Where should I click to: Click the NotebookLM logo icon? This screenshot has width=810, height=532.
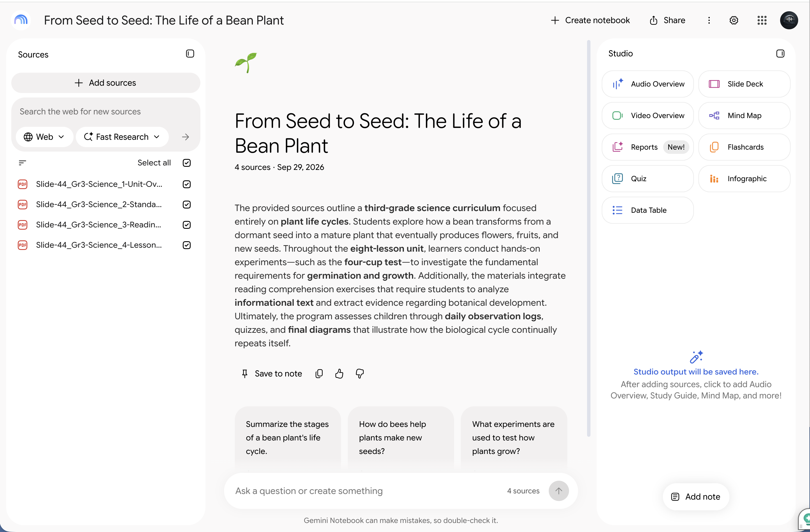[21, 20]
